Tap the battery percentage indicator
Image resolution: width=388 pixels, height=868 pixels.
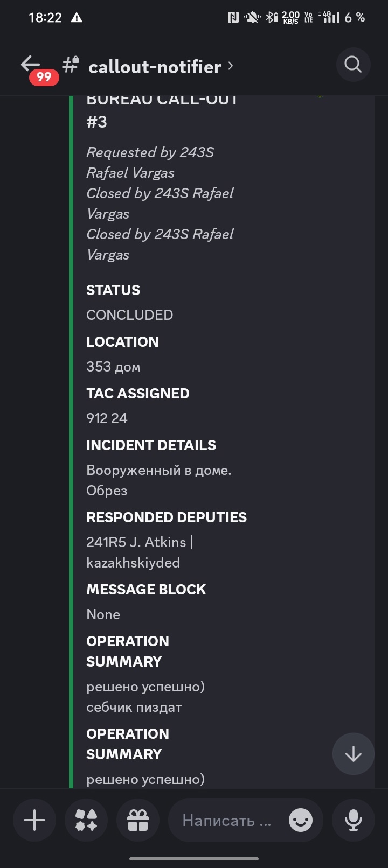point(355,18)
